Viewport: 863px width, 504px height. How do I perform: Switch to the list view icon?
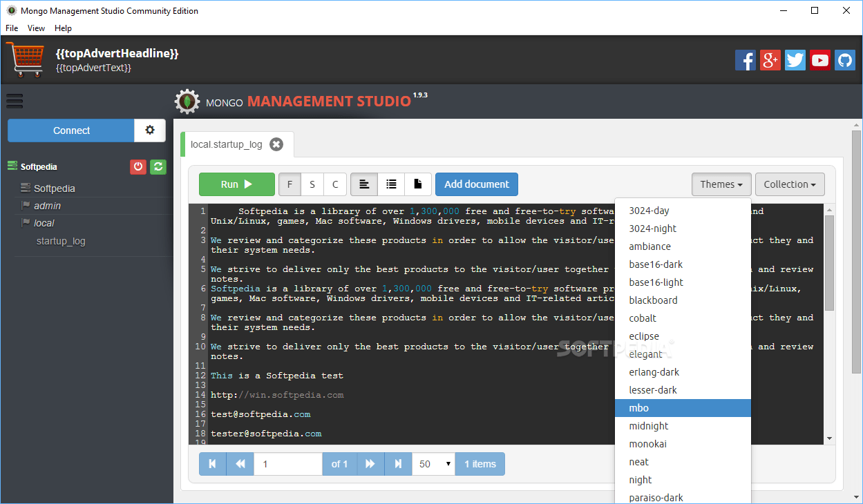point(391,184)
